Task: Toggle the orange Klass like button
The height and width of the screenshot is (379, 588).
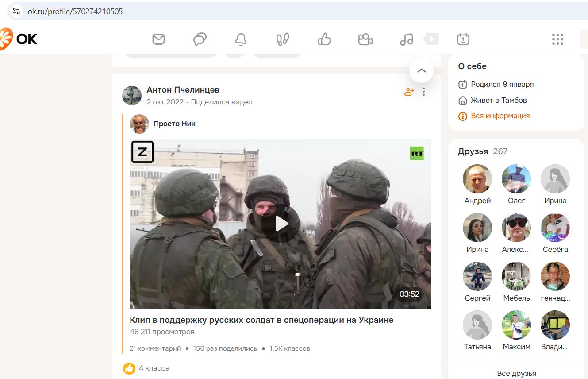Action: tap(129, 368)
